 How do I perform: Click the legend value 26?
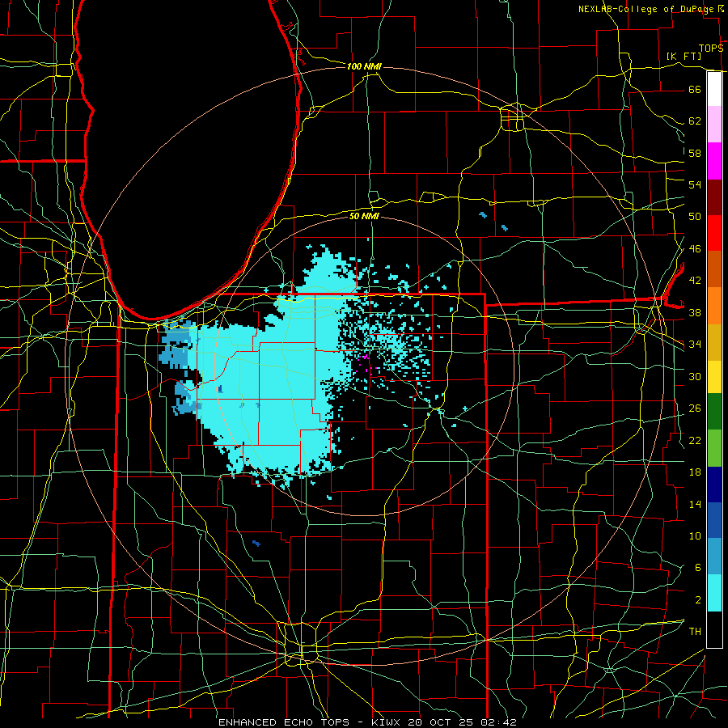coord(695,408)
